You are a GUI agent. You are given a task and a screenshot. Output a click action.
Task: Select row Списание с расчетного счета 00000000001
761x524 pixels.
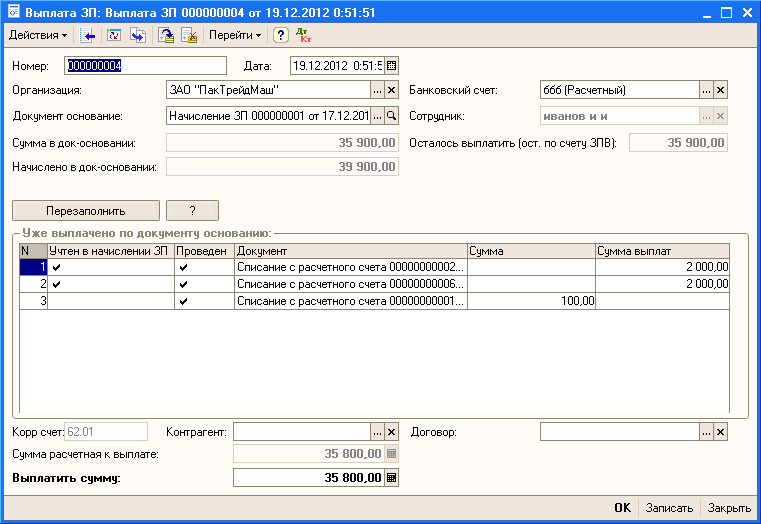click(350, 301)
